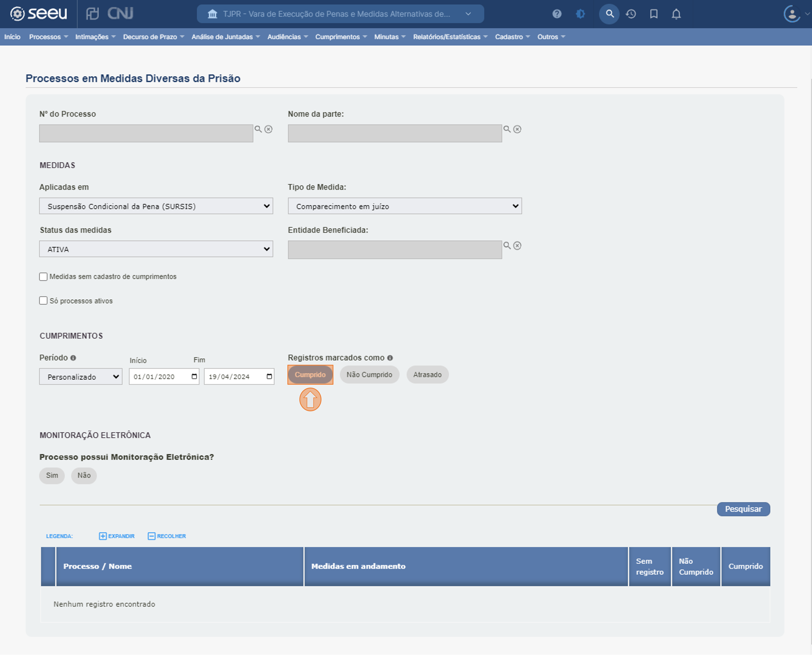The height and width of the screenshot is (658, 812).
Task: Open the notifications bell
Action: (676, 14)
